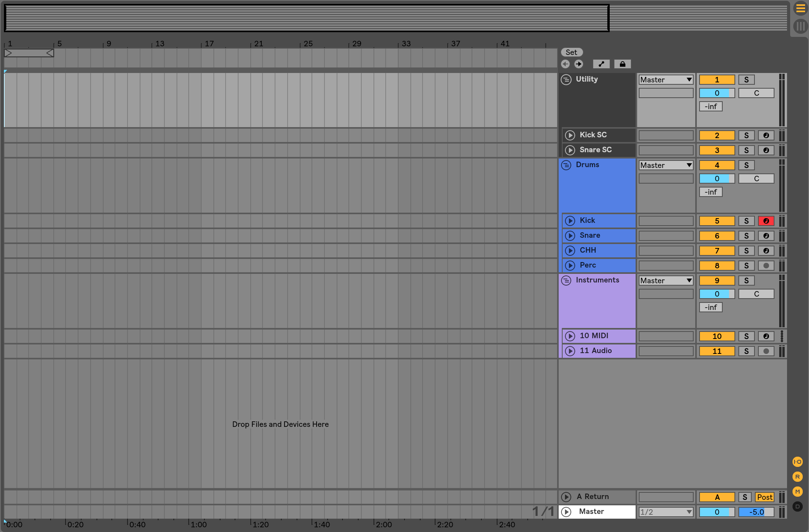Switch to Session view selector
This screenshot has width=809, height=532.
point(800,27)
